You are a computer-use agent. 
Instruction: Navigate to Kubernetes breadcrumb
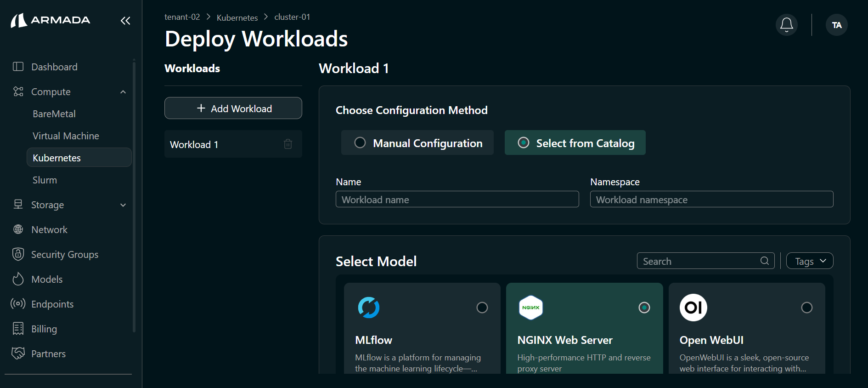click(x=237, y=17)
